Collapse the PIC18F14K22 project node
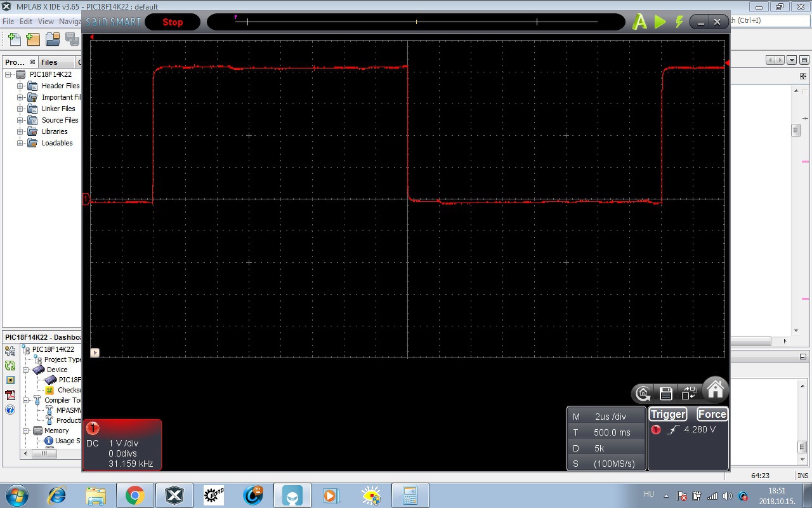 tap(9, 74)
